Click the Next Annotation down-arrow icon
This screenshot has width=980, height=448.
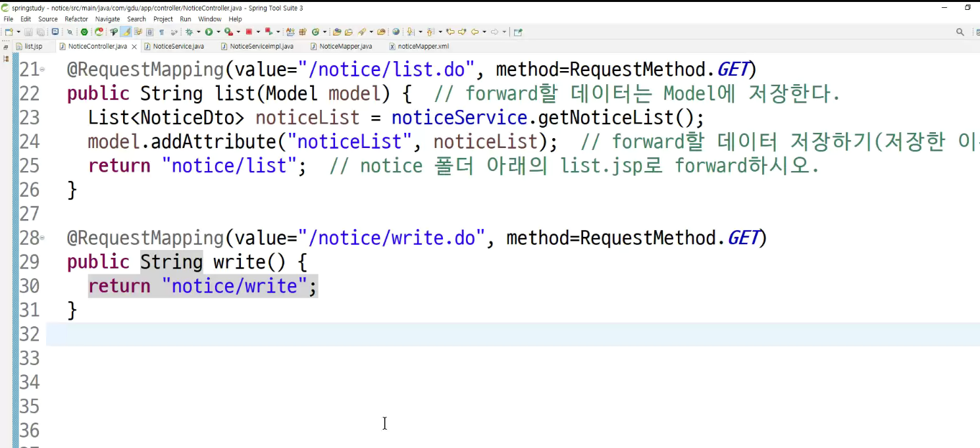pyautogui.click(x=410, y=32)
